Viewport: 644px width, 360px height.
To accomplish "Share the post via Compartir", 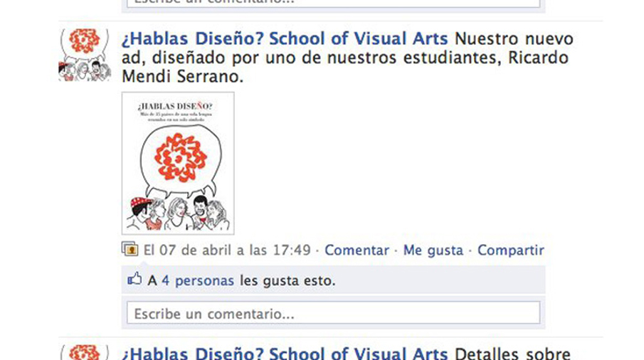I will pos(510,250).
